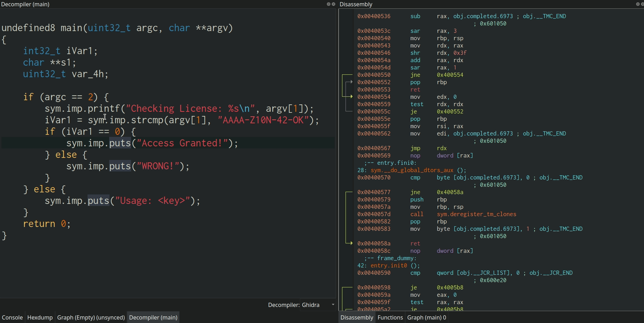Image resolution: width=644 pixels, height=323 pixels.
Task: Click sym.deregister_tm_clones call target
Action: click(477, 214)
